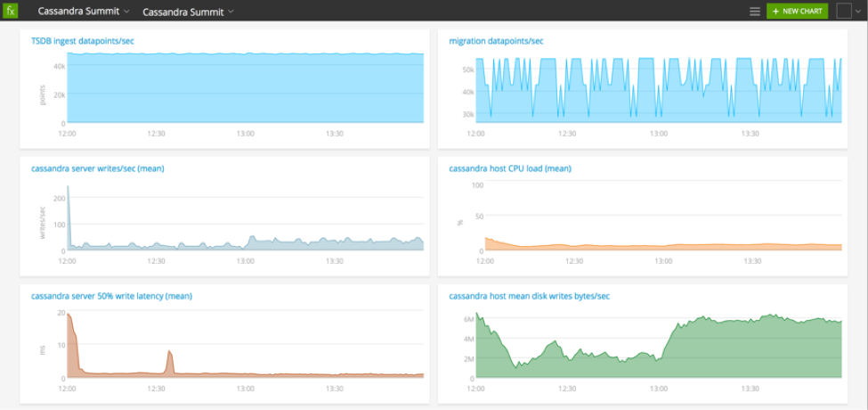Click the ms axis label on latency chart
This screenshot has height=410, width=868.
point(42,350)
